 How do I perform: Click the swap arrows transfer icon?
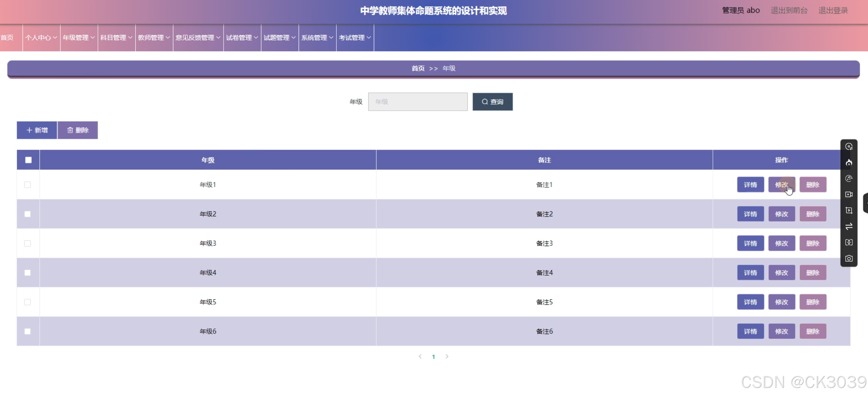[849, 226]
